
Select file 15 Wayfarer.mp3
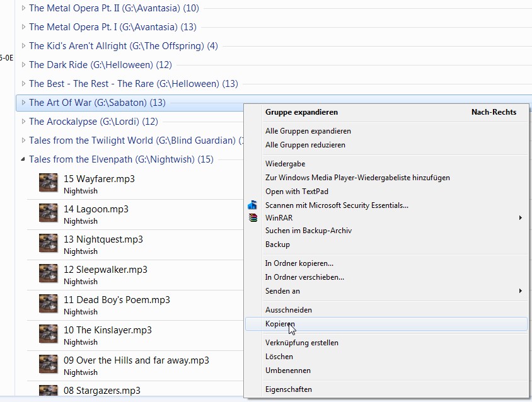pos(99,179)
